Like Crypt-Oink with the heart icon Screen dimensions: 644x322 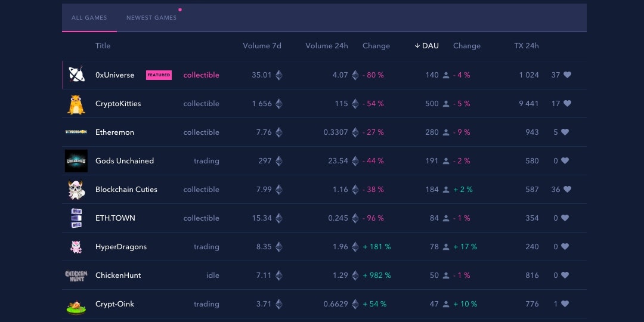tap(565, 304)
